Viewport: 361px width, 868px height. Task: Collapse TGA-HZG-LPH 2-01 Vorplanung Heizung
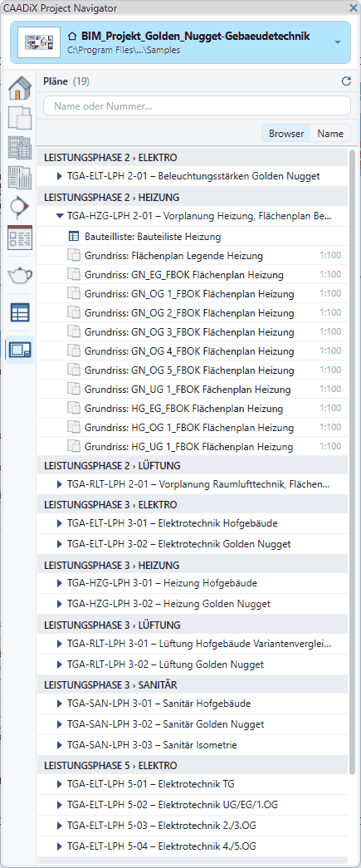pyautogui.click(x=61, y=217)
